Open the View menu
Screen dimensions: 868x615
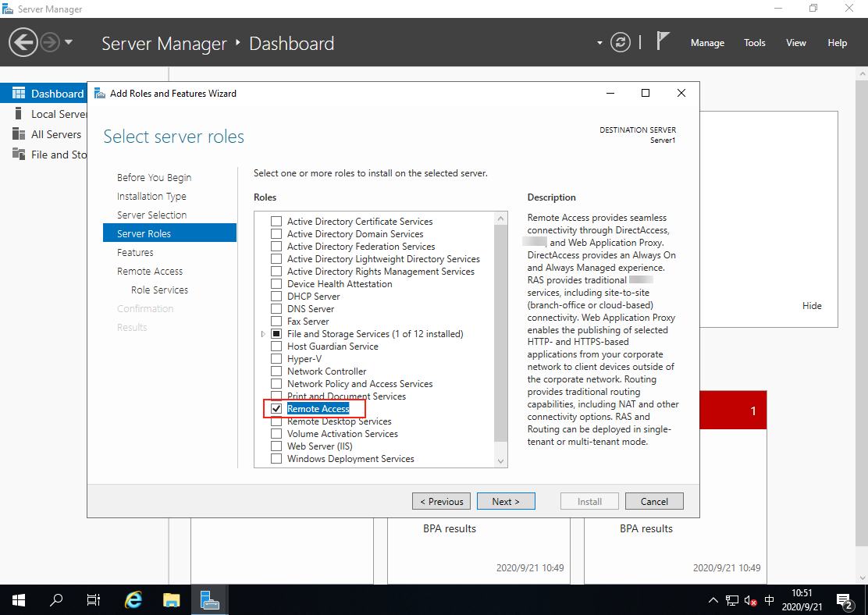(x=795, y=43)
